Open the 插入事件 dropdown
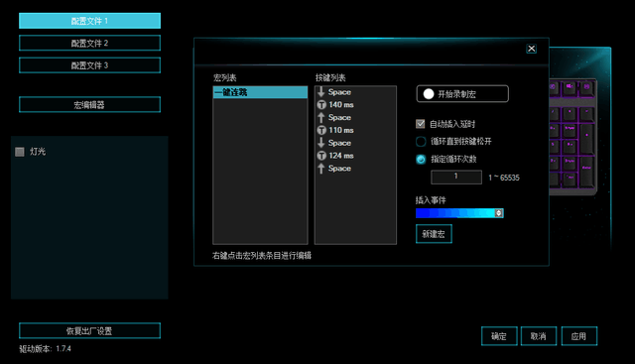635x364 pixels. (x=459, y=213)
